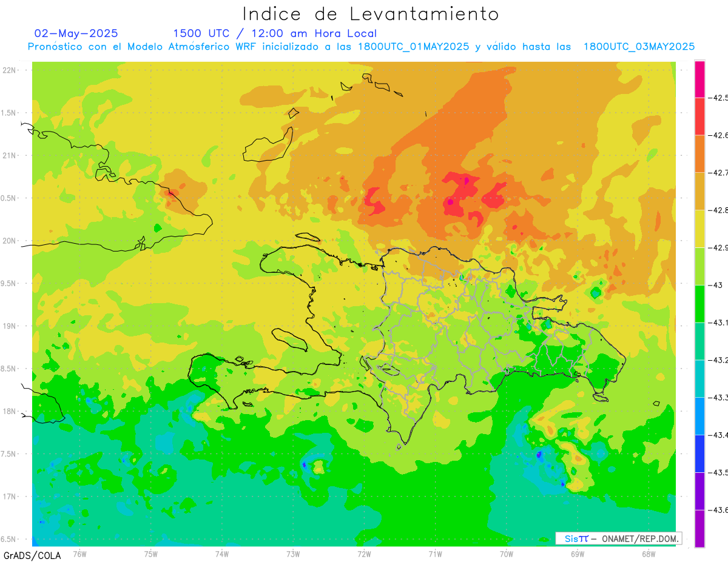Pick the amber legend swatch between -42.7 and -42.8
Screen dimensions: 728x562
[x=699, y=192]
